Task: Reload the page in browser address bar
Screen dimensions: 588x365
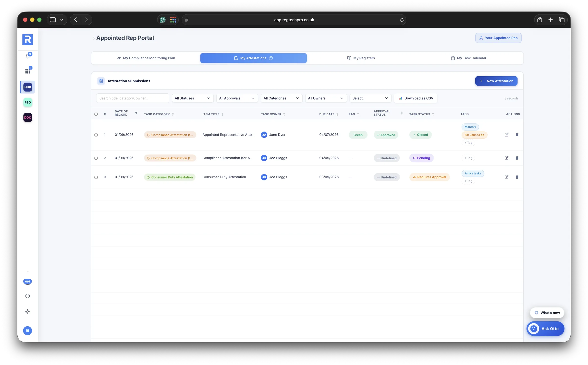Action: pos(402,20)
